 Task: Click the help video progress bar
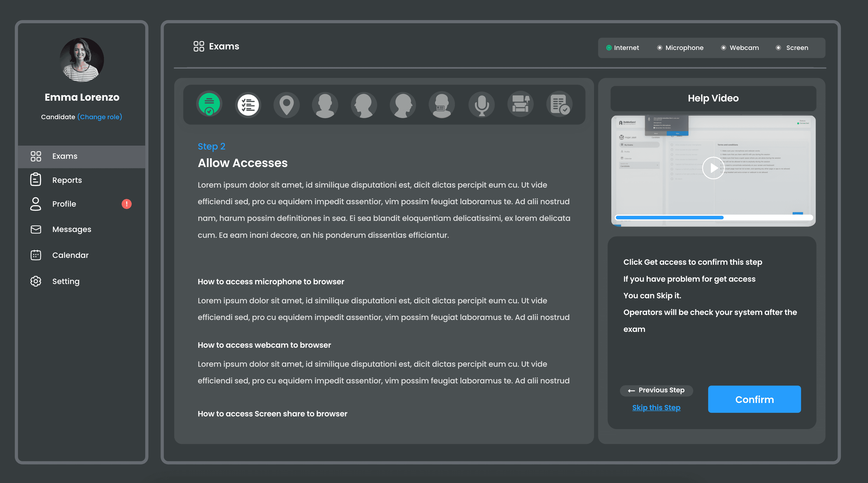pos(714,217)
